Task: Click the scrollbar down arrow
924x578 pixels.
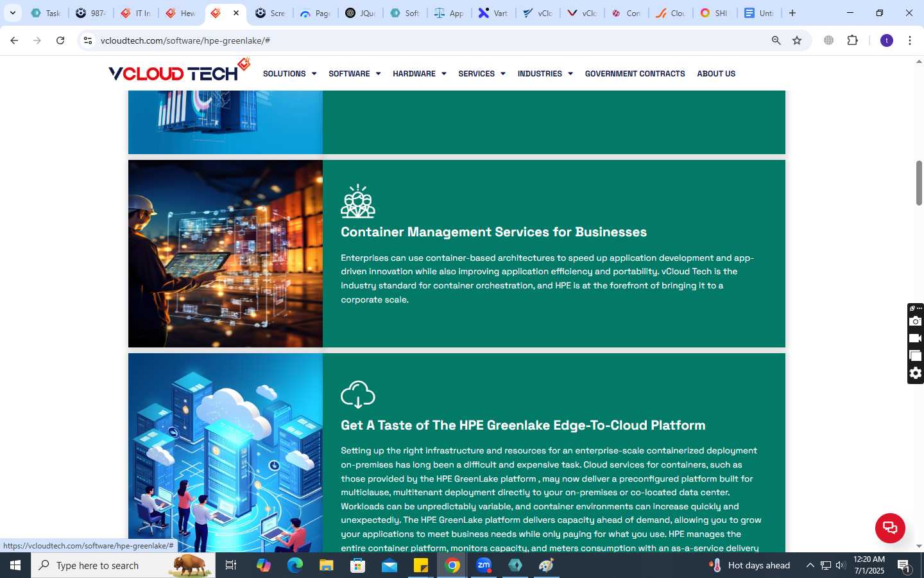Action: (919, 547)
